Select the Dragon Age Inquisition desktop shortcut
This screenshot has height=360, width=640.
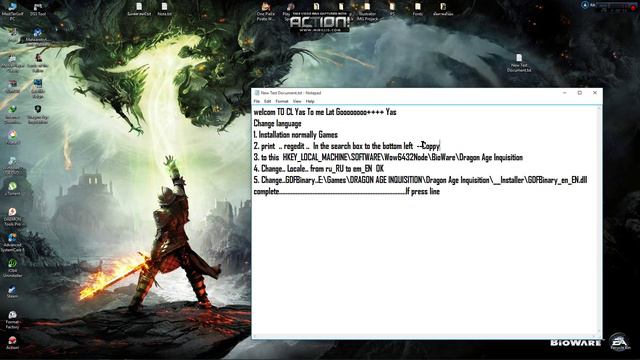[x=38, y=114]
